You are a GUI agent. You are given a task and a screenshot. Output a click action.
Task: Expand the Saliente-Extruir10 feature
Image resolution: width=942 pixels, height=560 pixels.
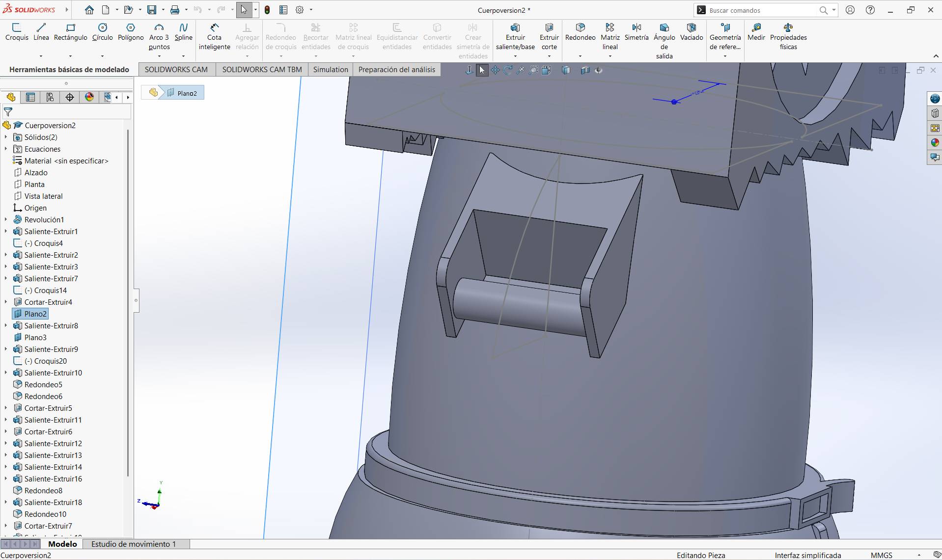tap(6, 373)
